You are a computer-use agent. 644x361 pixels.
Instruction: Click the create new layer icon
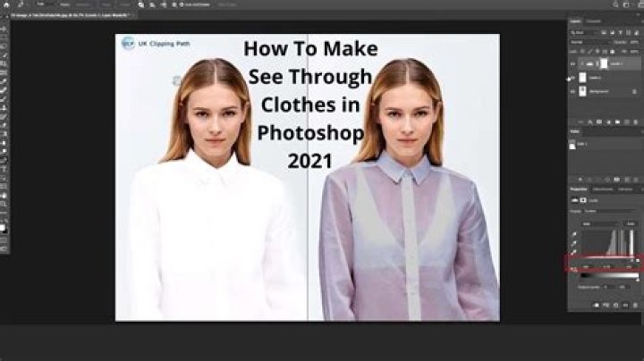point(627,122)
